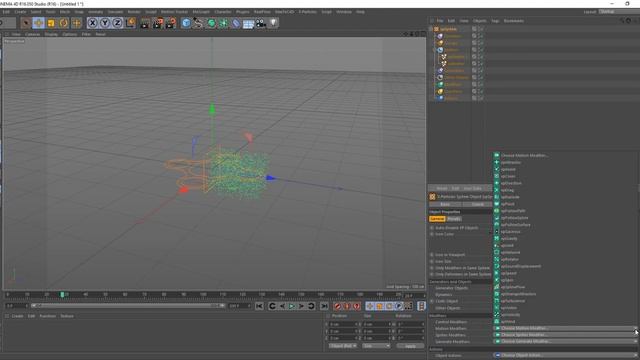Viewport: 640px width, 360px height.
Task: Go to start of animation
Action: pyautogui.click(x=260, y=306)
